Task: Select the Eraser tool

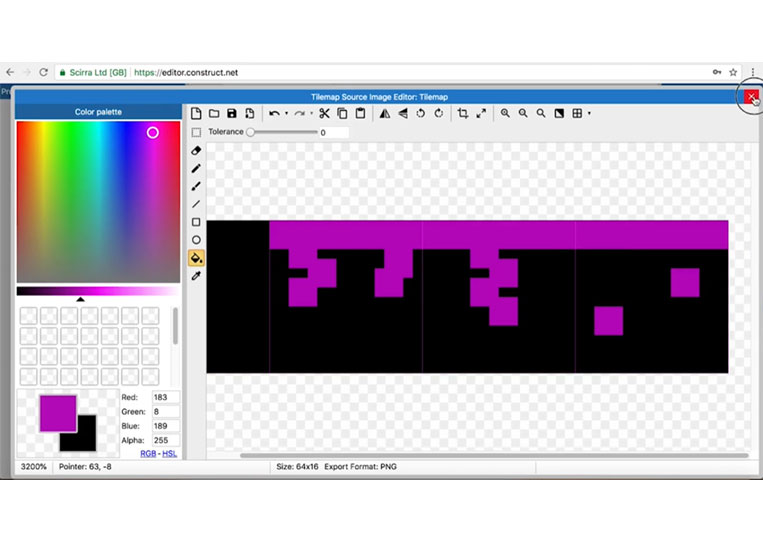Action: [x=196, y=150]
